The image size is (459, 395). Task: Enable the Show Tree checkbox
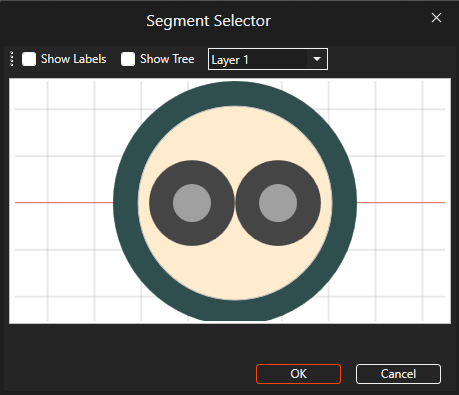[x=128, y=59]
